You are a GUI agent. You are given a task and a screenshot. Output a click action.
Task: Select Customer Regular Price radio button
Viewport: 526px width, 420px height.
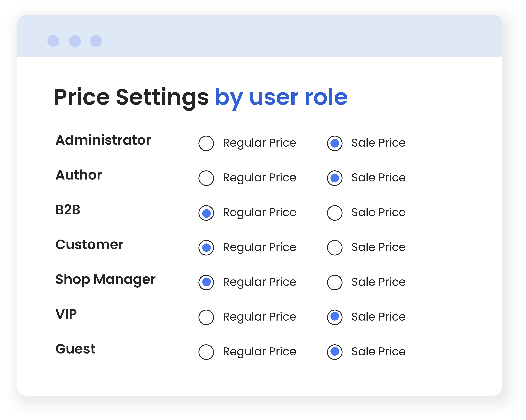click(206, 248)
